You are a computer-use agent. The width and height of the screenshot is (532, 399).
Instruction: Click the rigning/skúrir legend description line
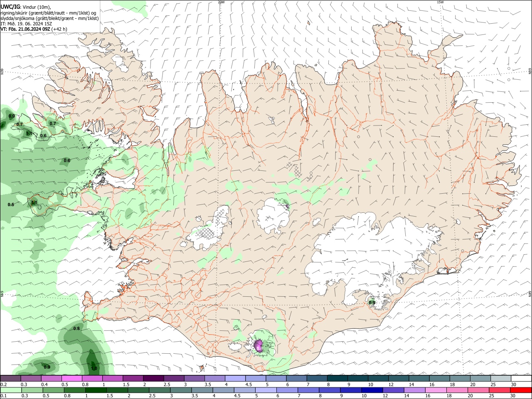point(48,13)
